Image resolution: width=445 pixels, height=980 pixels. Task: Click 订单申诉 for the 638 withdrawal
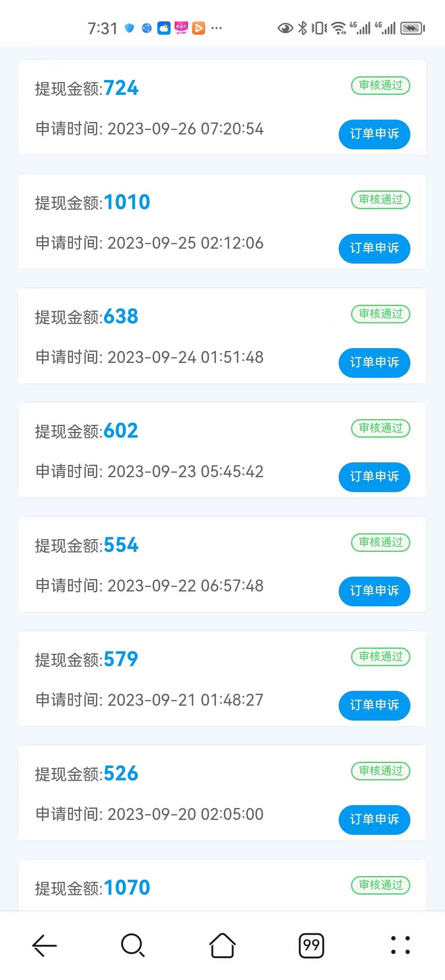[x=374, y=363]
